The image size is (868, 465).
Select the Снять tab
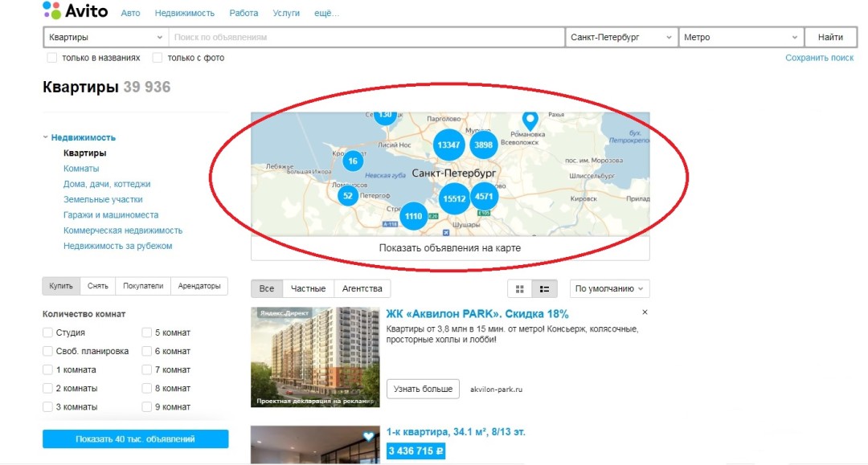[x=98, y=286]
